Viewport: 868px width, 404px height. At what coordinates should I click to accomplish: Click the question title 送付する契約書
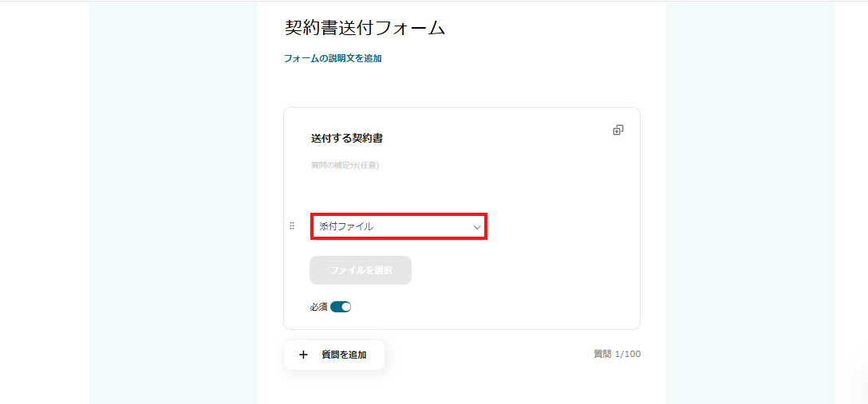[347, 139]
